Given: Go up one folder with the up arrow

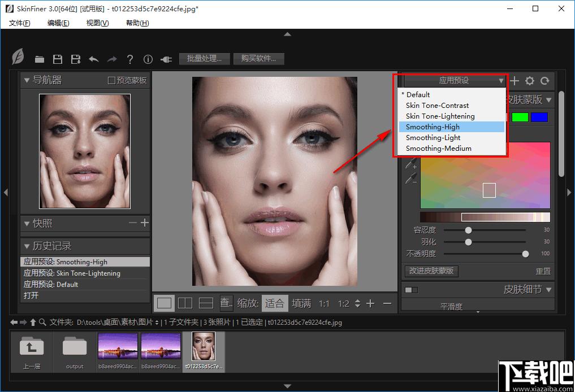Looking at the screenshot, I should 33,322.
